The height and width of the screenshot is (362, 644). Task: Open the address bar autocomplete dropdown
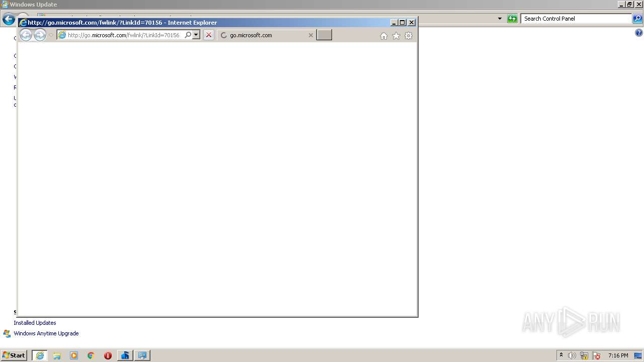pos(196,35)
